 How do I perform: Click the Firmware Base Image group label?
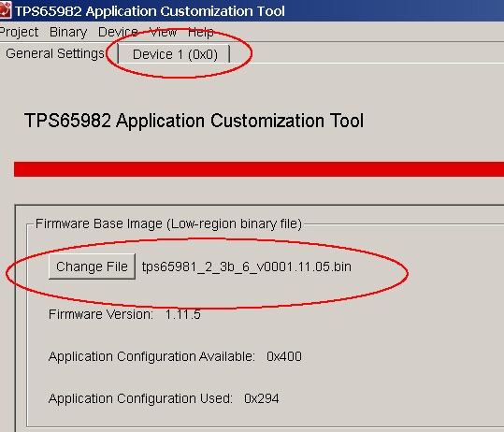(x=168, y=223)
